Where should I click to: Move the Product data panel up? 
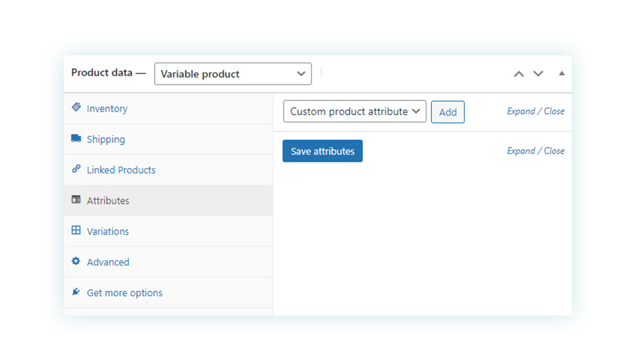518,74
